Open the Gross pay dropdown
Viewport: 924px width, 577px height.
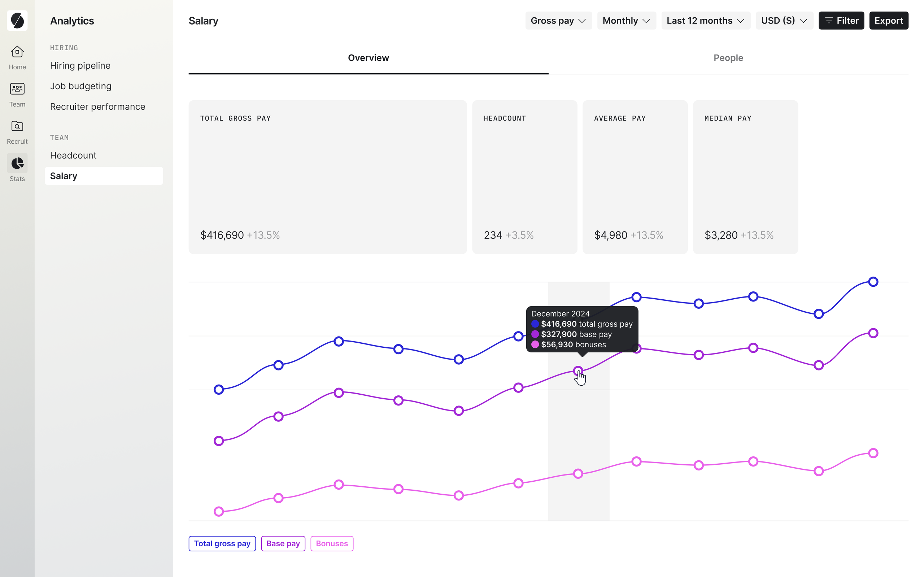tap(558, 21)
